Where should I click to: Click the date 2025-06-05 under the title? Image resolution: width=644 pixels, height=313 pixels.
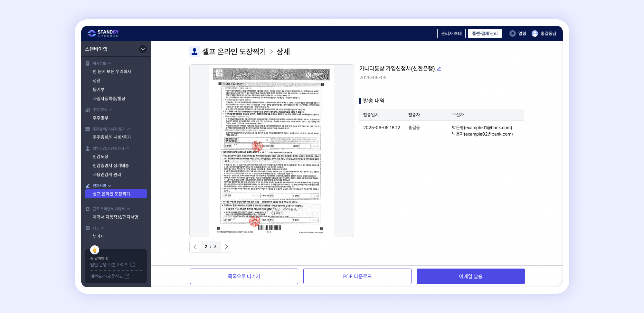[x=373, y=78]
